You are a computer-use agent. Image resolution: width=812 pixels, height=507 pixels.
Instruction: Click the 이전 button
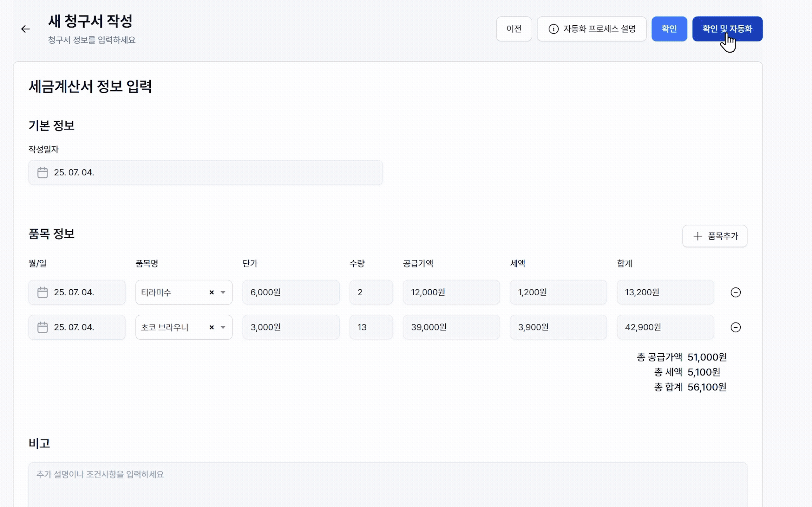coord(514,29)
